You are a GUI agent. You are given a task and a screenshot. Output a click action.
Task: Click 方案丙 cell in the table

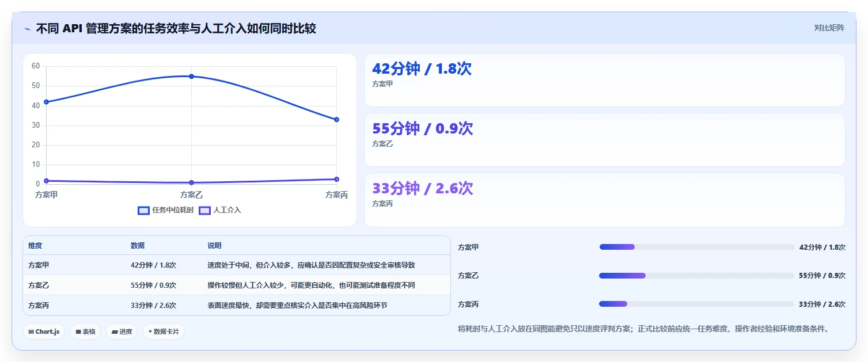click(39, 306)
